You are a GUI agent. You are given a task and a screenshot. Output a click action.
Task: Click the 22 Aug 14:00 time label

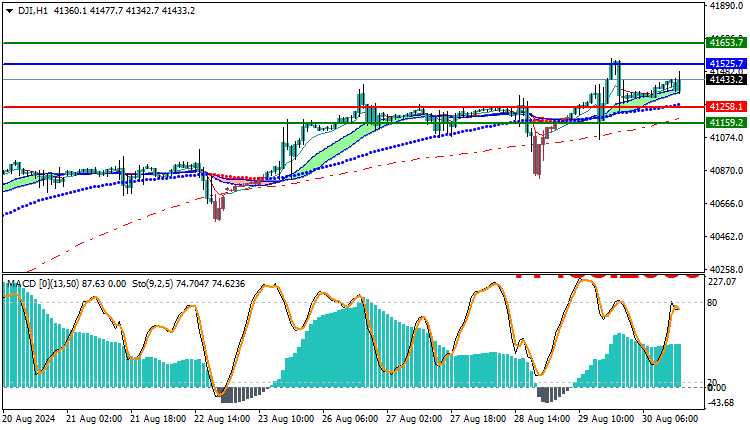[x=222, y=419]
